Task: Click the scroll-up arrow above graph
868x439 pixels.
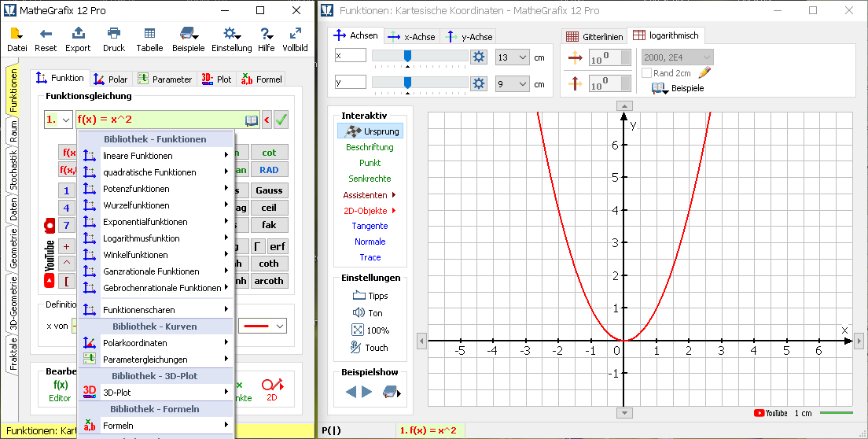Action: click(x=624, y=105)
